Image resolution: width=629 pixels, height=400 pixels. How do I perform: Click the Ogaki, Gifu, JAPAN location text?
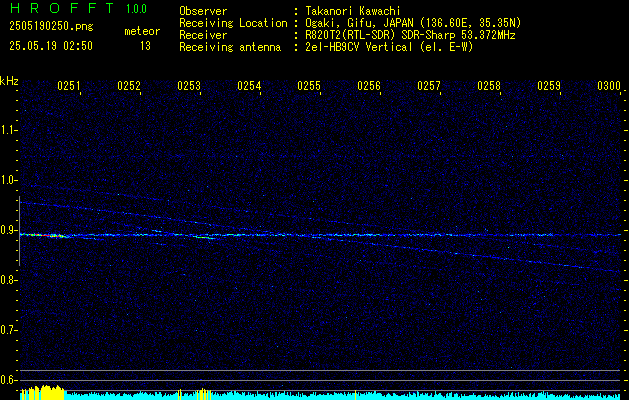click(x=413, y=23)
